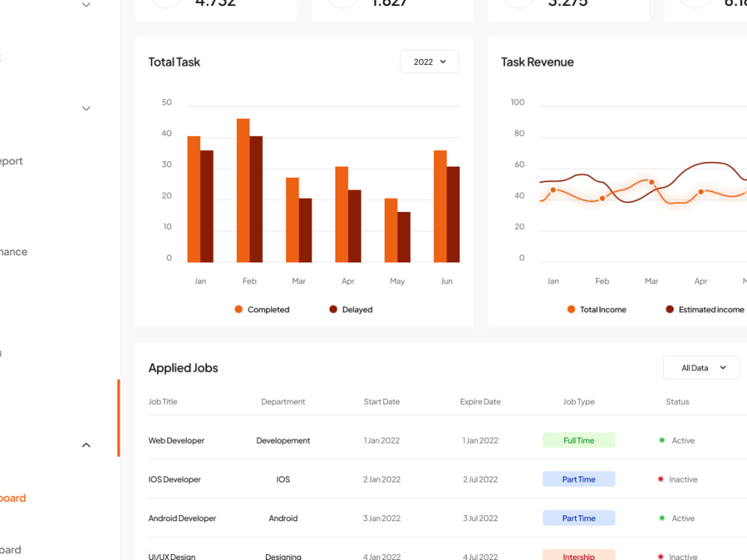Screen dimensions: 747x560
Task: Click the Estimated income legend dot
Action: pos(670,310)
